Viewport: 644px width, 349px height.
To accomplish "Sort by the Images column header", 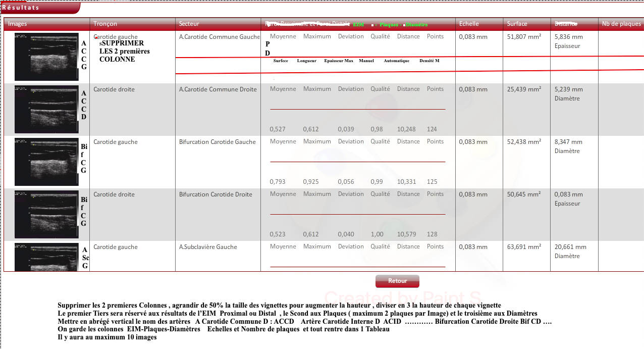I will point(18,24).
